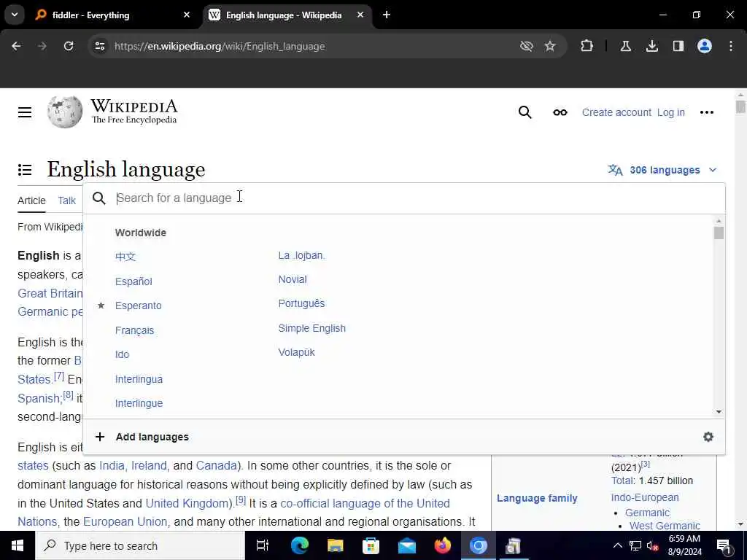Click the Article tab

pos(31,201)
